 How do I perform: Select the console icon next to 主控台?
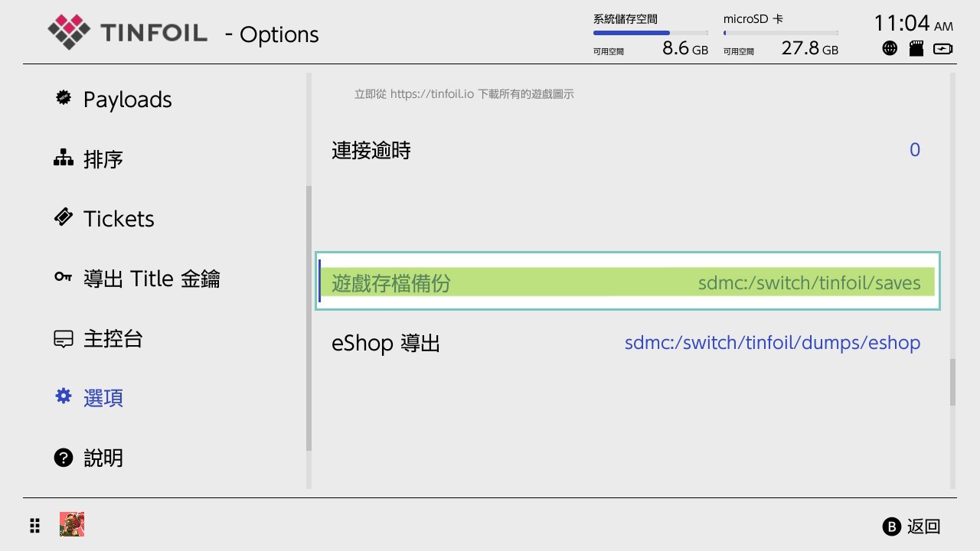point(63,337)
